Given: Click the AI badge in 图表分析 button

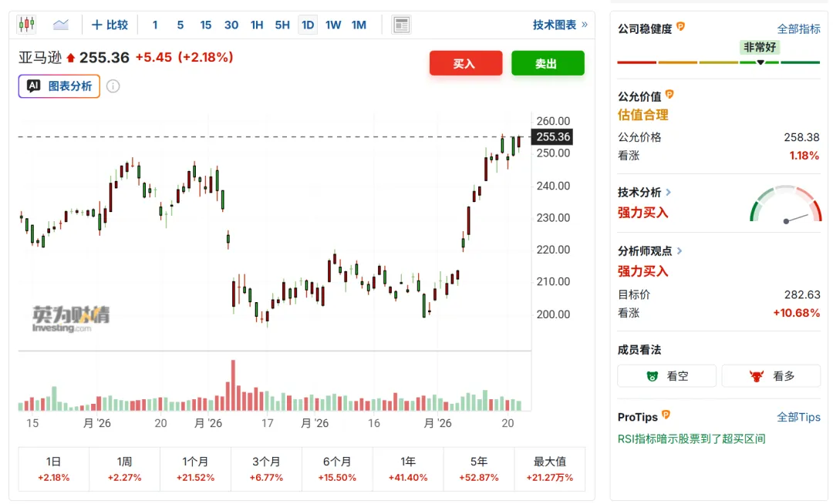Looking at the screenshot, I should coord(33,86).
